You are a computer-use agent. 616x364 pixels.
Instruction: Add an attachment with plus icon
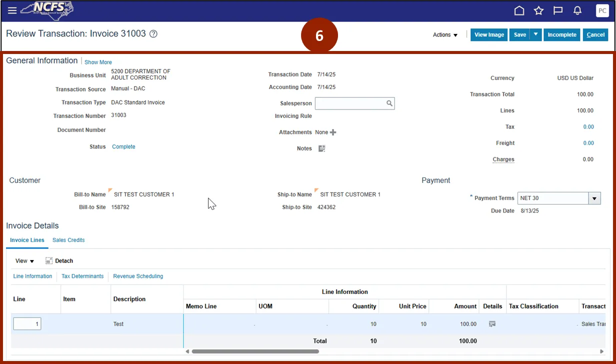(x=333, y=132)
